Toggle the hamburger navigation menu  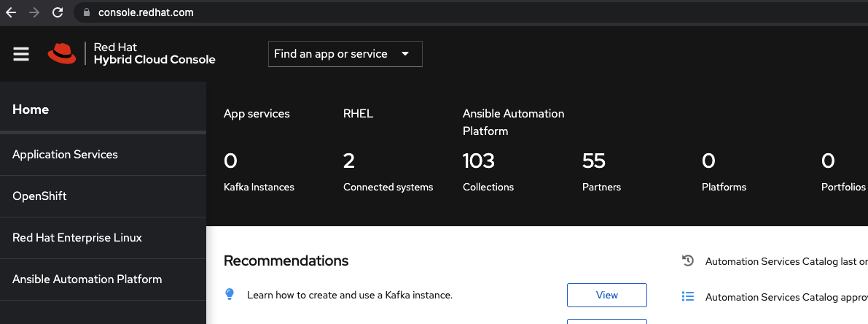coord(21,54)
